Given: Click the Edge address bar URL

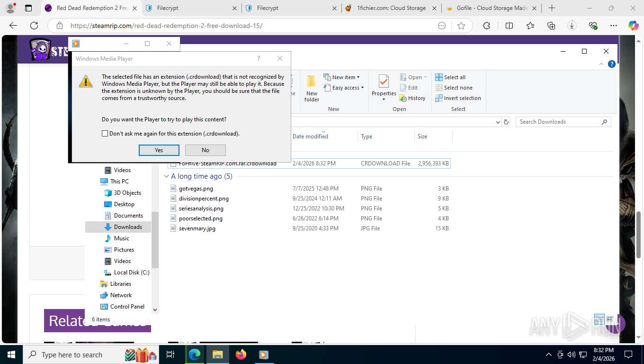Looking at the screenshot, I should [166, 26].
